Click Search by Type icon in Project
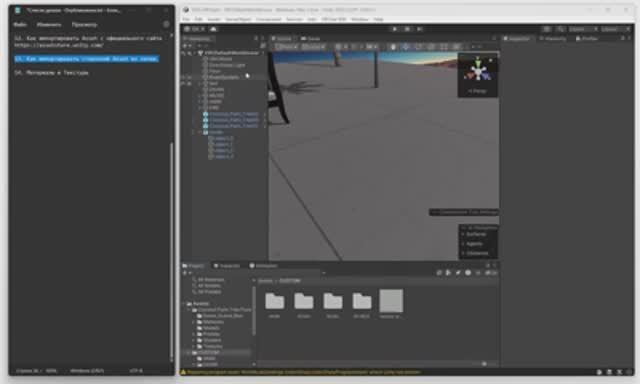Screen dimensions: 640x384 tap(449, 273)
